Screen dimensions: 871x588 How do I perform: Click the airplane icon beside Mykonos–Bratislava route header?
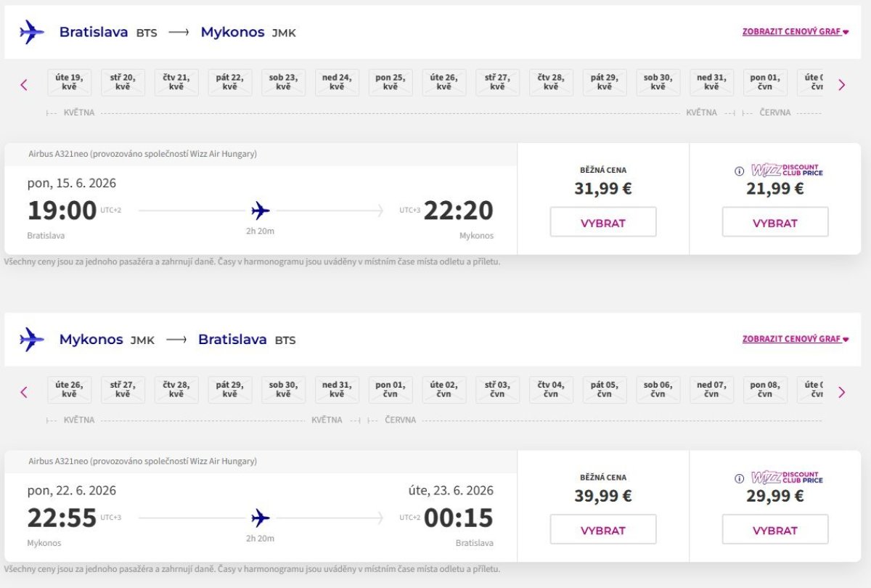point(32,339)
